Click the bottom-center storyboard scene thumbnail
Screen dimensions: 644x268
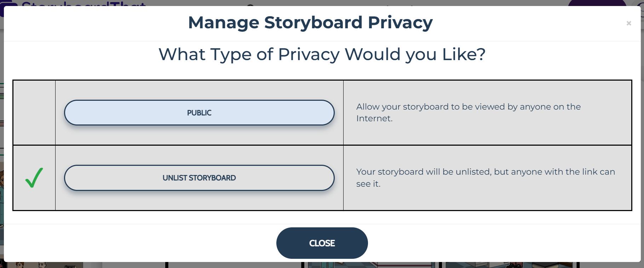[x=371, y=265]
